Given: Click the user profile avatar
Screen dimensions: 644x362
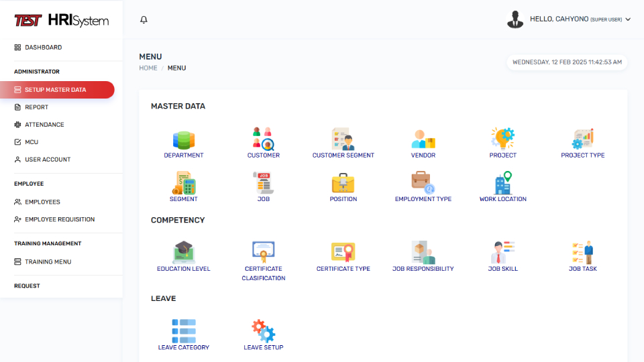Looking at the screenshot, I should [x=515, y=19].
